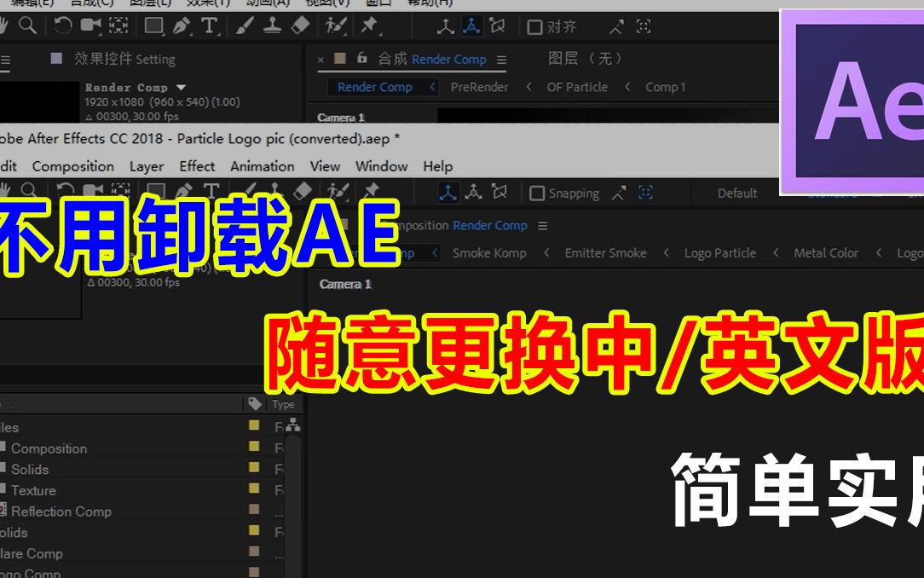Choose View Axis mode in the Chinese toolbar
The width and height of the screenshot is (924, 578).
[x=497, y=26]
